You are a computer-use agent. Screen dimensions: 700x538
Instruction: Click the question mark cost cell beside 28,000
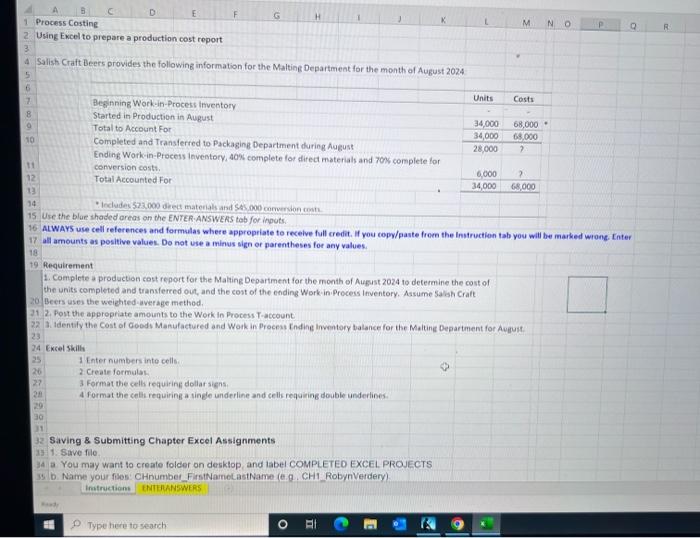coord(521,149)
